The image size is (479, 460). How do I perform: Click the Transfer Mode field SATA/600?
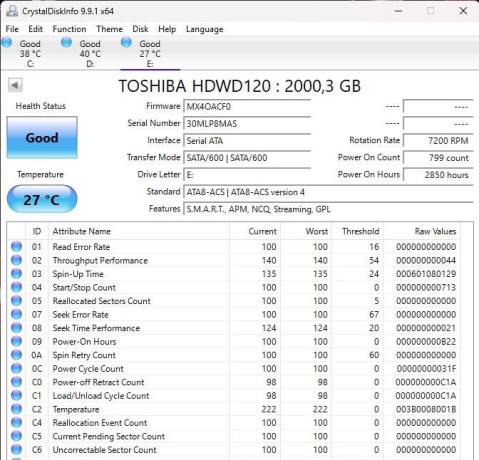[x=247, y=158]
